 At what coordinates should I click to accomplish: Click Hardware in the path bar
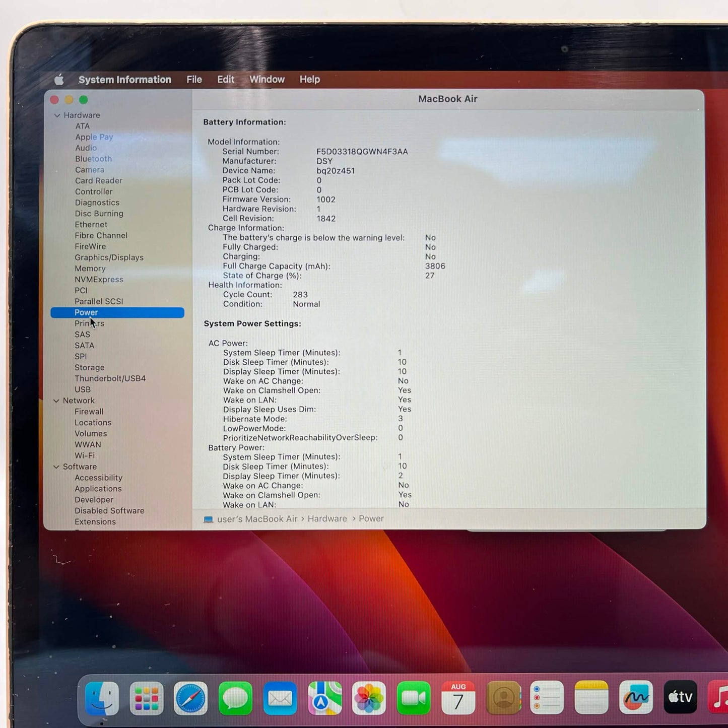point(327,519)
